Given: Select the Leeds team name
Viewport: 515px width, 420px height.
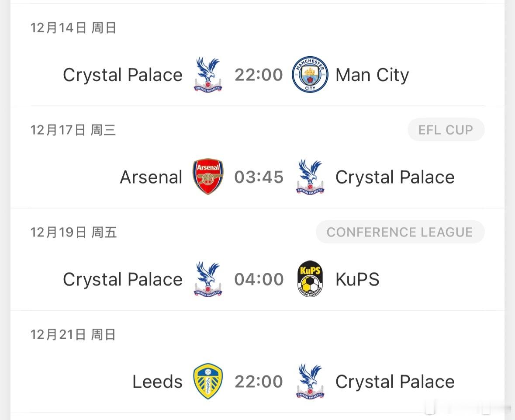Looking at the screenshot, I should (157, 382).
